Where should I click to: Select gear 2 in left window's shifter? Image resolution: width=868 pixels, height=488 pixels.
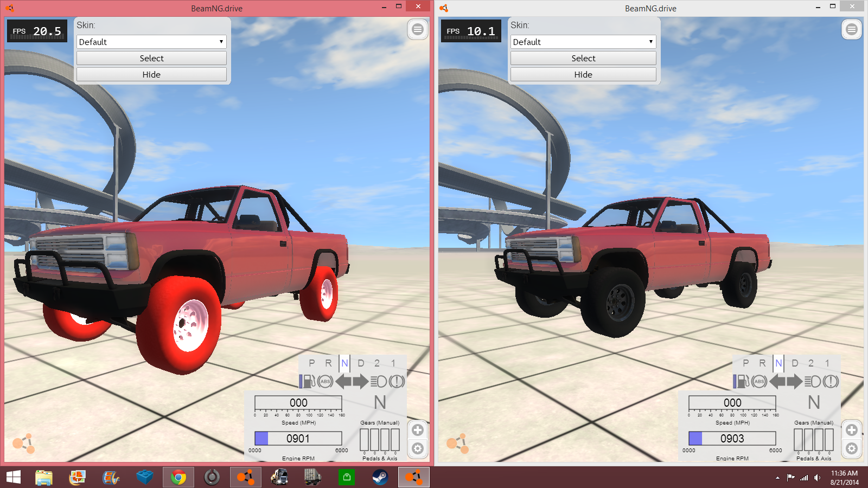pyautogui.click(x=377, y=363)
